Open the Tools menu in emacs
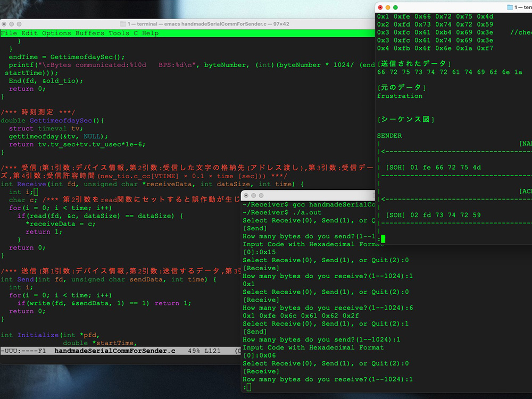Image resolution: width=532 pixels, height=399 pixels. [118, 33]
